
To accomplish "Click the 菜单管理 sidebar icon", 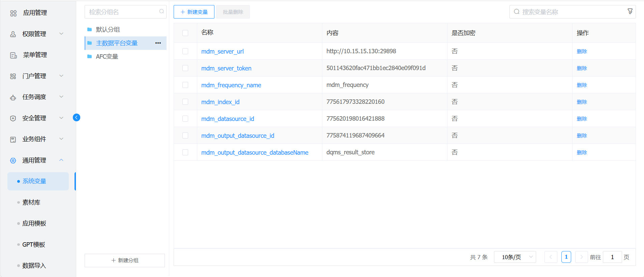I will click(13, 55).
